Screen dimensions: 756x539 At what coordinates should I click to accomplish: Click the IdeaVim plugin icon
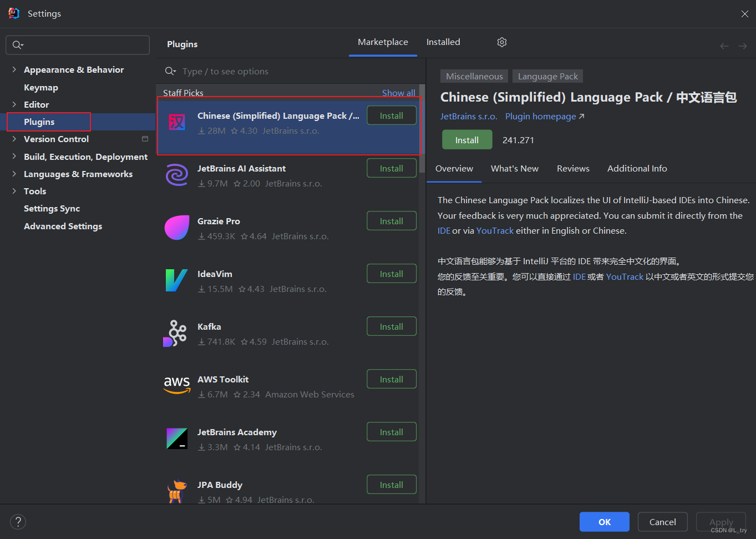pyautogui.click(x=177, y=280)
